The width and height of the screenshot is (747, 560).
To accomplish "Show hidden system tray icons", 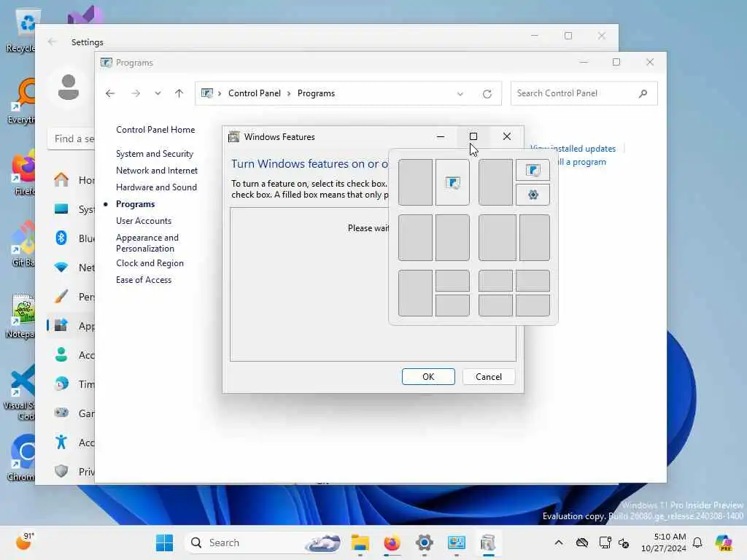I will [x=559, y=542].
